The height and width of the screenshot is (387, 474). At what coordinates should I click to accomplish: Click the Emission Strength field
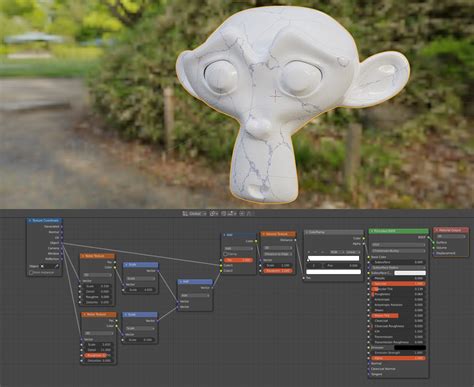click(399, 353)
